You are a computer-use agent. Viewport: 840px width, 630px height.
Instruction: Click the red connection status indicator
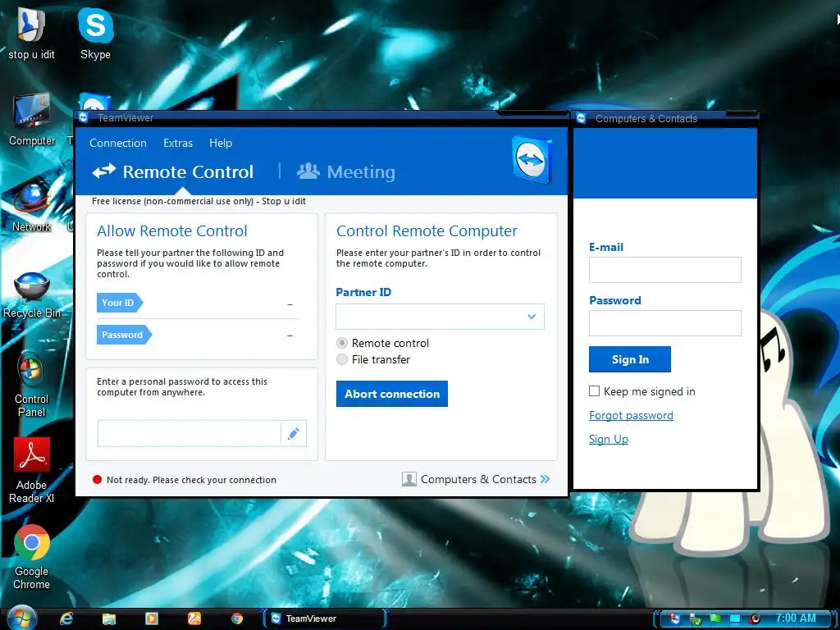click(97, 479)
